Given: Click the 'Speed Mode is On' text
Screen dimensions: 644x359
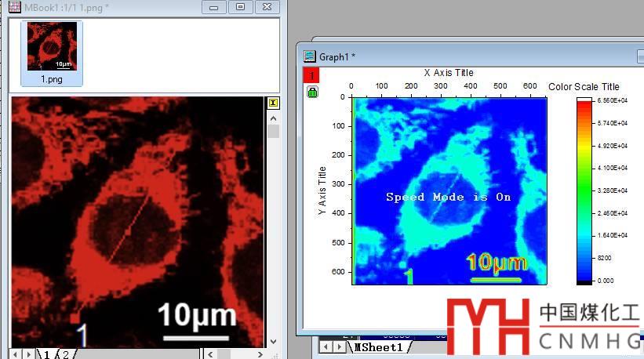Looking at the screenshot, I should (x=448, y=197).
